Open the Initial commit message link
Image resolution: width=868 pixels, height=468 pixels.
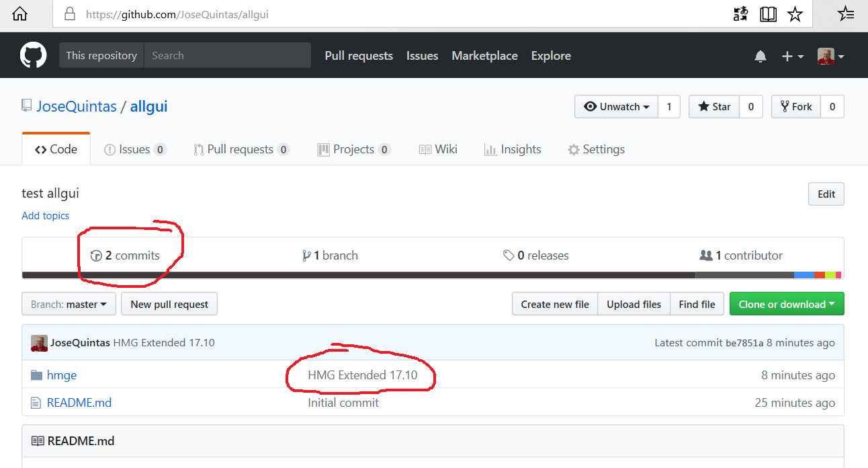click(343, 403)
